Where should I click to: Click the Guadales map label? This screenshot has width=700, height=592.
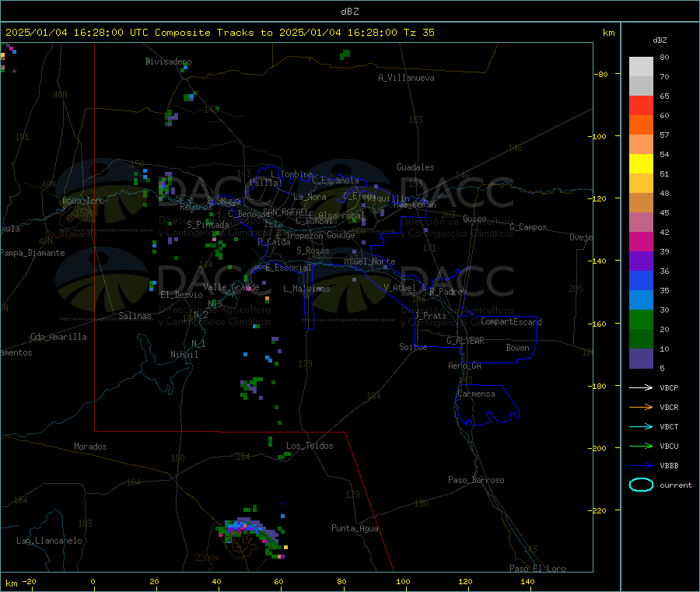coord(415,167)
